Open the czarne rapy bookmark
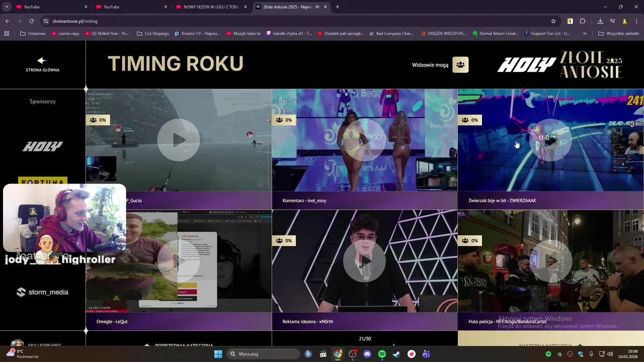The width and height of the screenshot is (644, 362). click(x=65, y=34)
